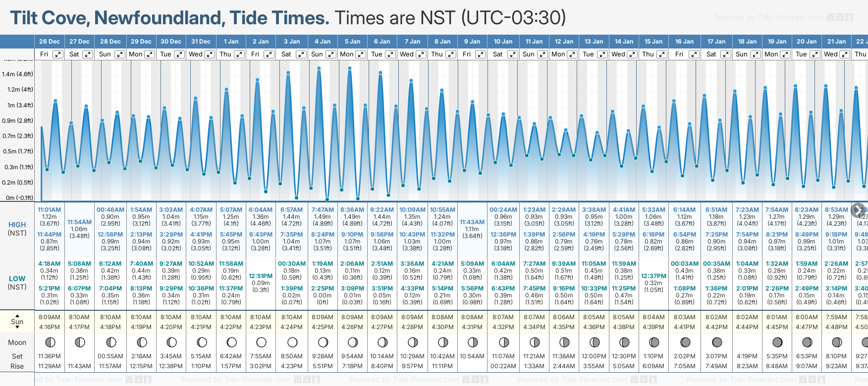Click the full moon icon for 3 Jan

point(292,342)
